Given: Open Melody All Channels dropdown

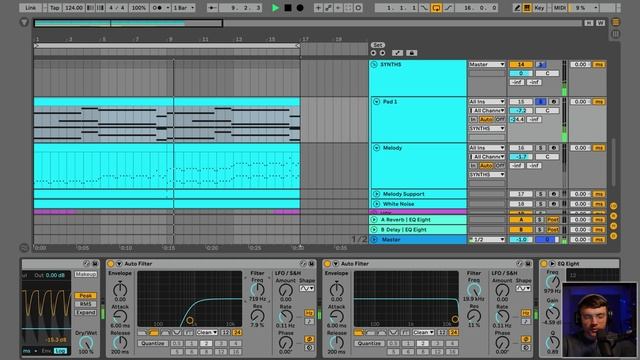Looking at the screenshot, I should [x=487, y=157].
